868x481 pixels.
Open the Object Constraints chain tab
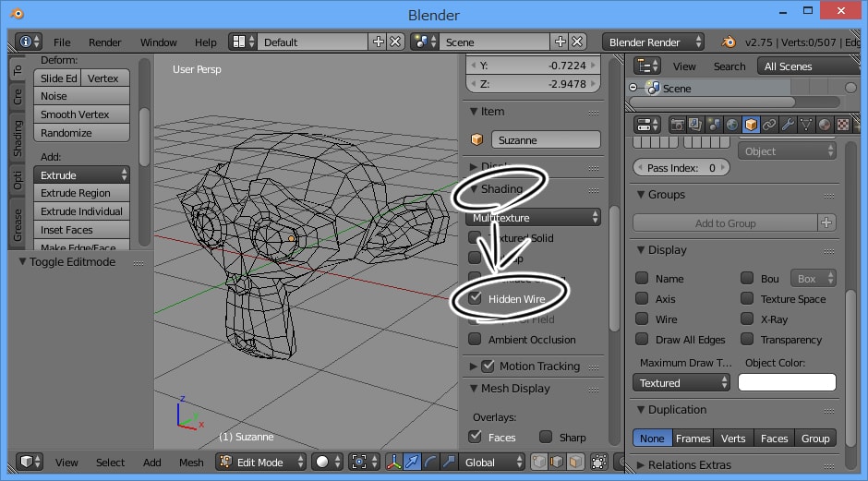coord(769,125)
